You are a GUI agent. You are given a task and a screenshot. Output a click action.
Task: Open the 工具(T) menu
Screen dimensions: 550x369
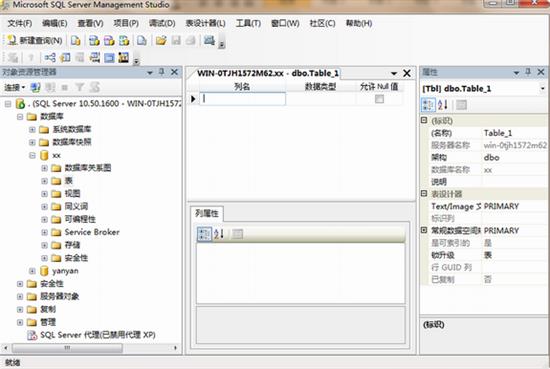pyautogui.click(x=248, y=24)
